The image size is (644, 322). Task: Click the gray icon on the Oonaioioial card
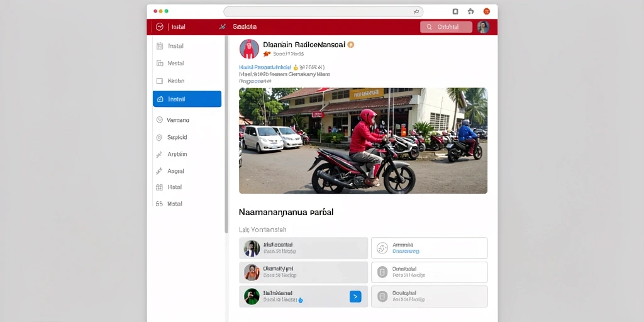point(382,272)
